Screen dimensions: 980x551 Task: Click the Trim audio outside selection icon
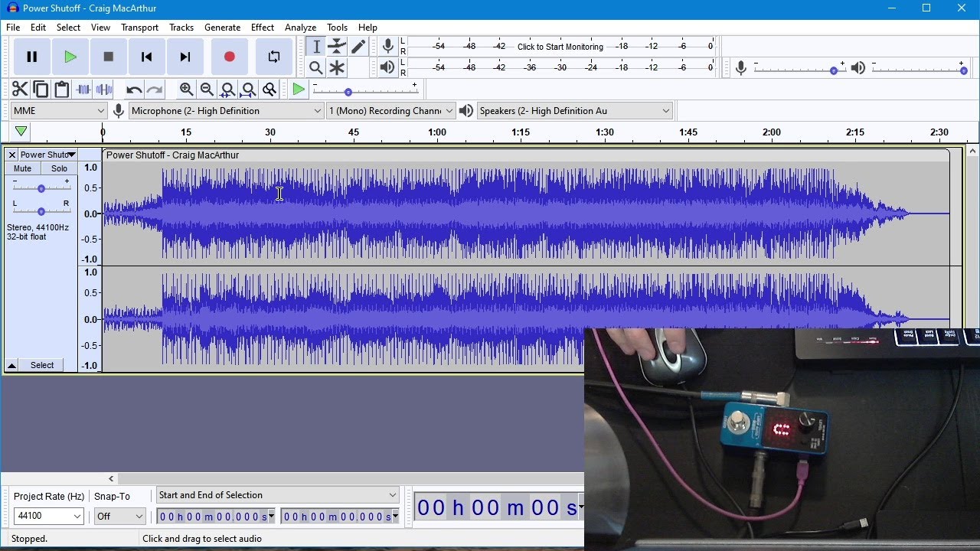83,90
